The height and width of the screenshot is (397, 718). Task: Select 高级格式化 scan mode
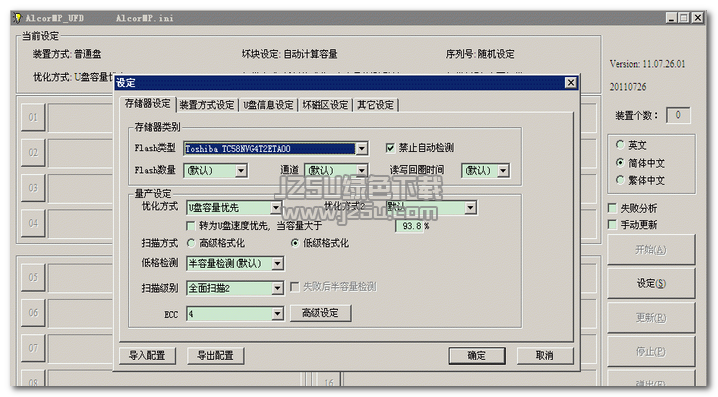point(191,243)
